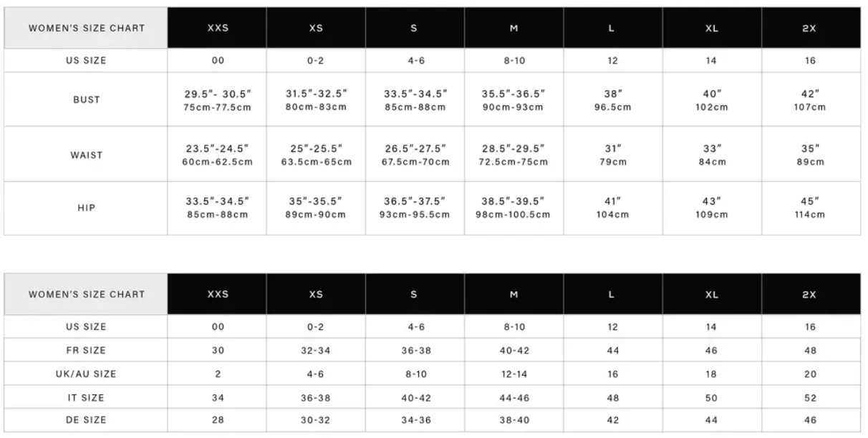Select the FR SIZE row label
Image resolution: width=868 pixels, height=438 pixels.
pos(86,351)
